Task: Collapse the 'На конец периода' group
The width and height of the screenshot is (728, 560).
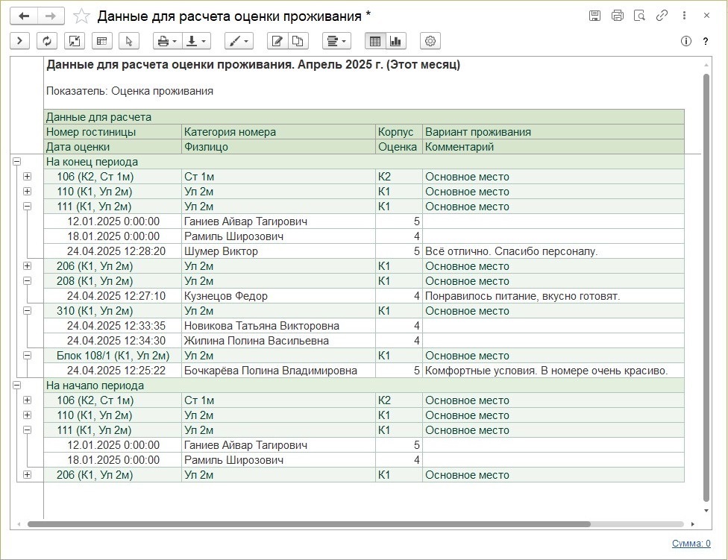Action: click(x=16, y=162)
